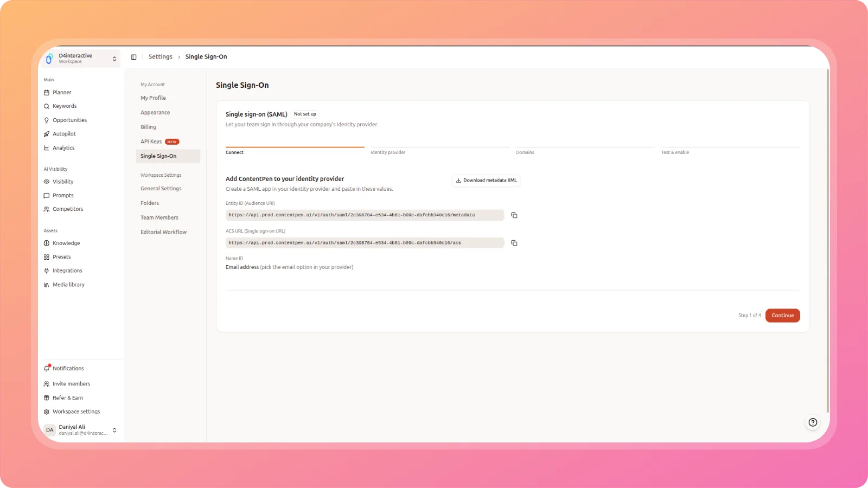Go to the Domains step

tap(585, 151)
